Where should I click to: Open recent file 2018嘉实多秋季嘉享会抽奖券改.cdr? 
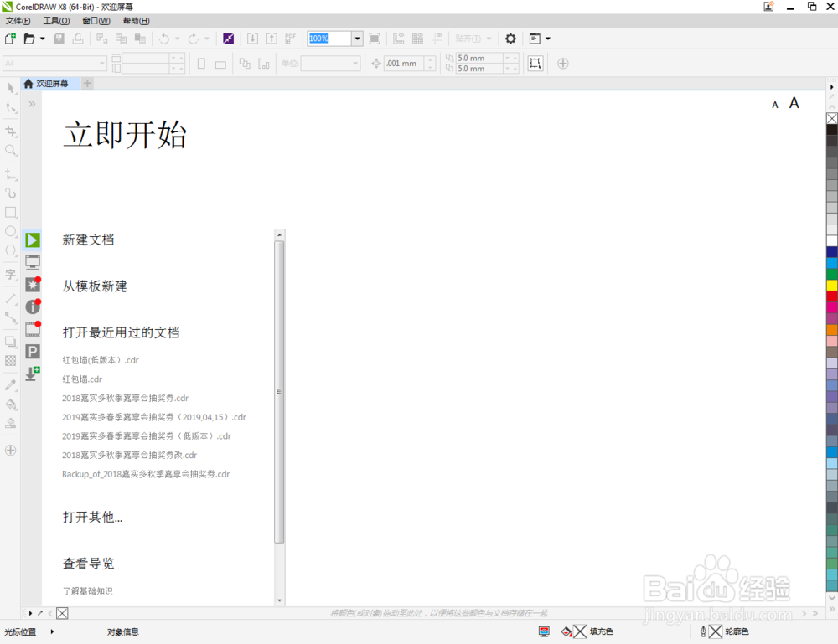[x=129, y=455]
